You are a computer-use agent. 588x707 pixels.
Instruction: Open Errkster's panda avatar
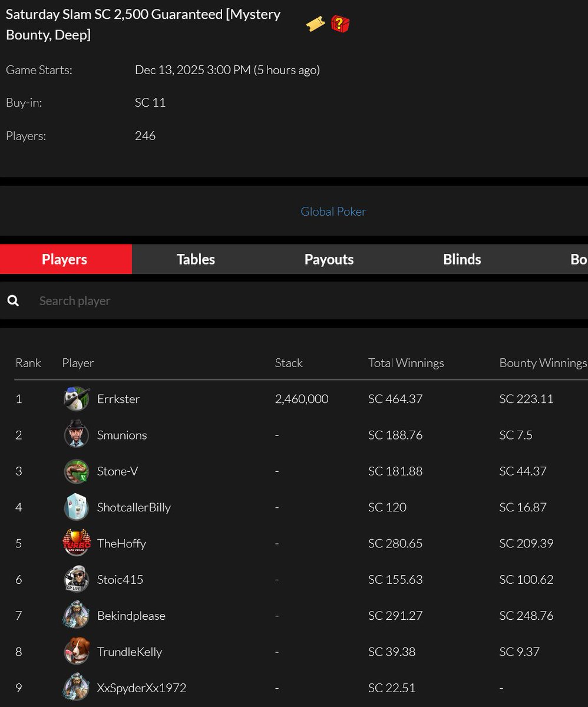pyautogui.click(x=77, y=399)
